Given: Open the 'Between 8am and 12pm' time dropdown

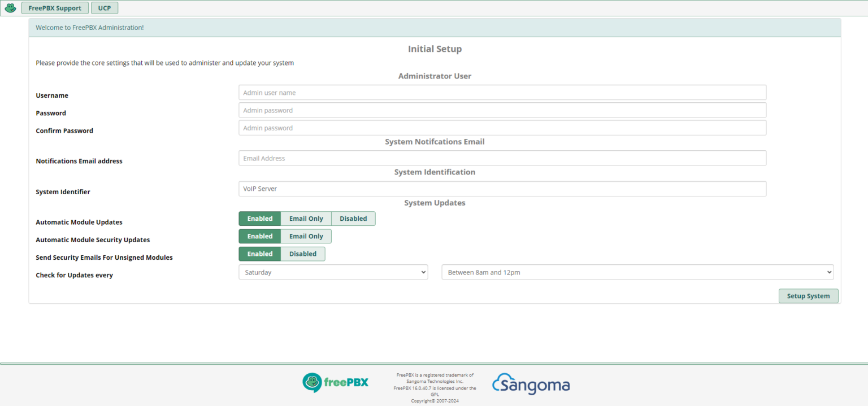Looking at the screenshot, I should coord(637,272).
